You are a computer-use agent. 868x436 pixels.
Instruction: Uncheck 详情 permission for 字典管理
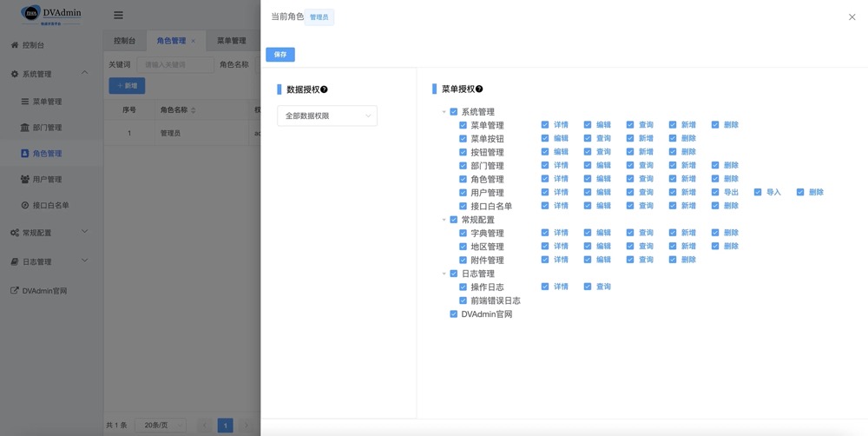[x=545, y=233]
